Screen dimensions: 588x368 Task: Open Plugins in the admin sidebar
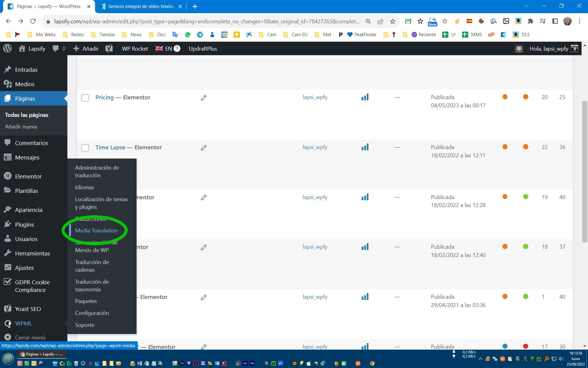(x=24, y=224)
